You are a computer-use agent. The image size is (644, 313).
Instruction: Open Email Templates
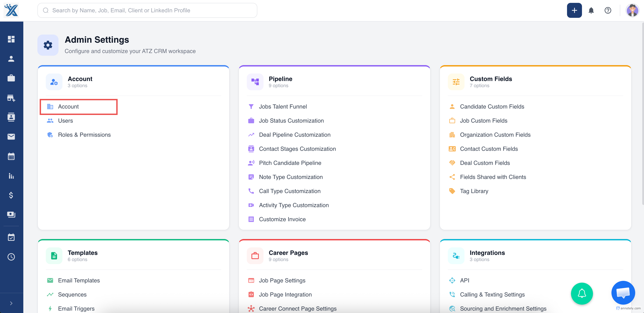coord(79,280)
